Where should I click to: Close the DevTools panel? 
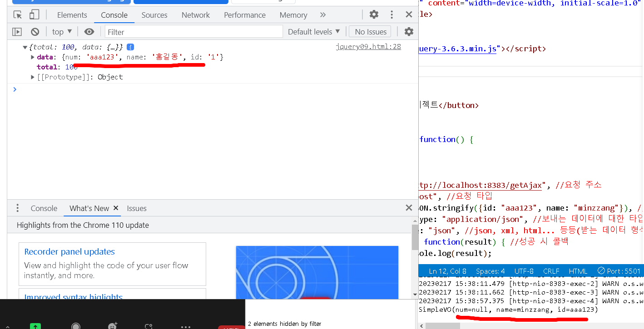[409, 15]
